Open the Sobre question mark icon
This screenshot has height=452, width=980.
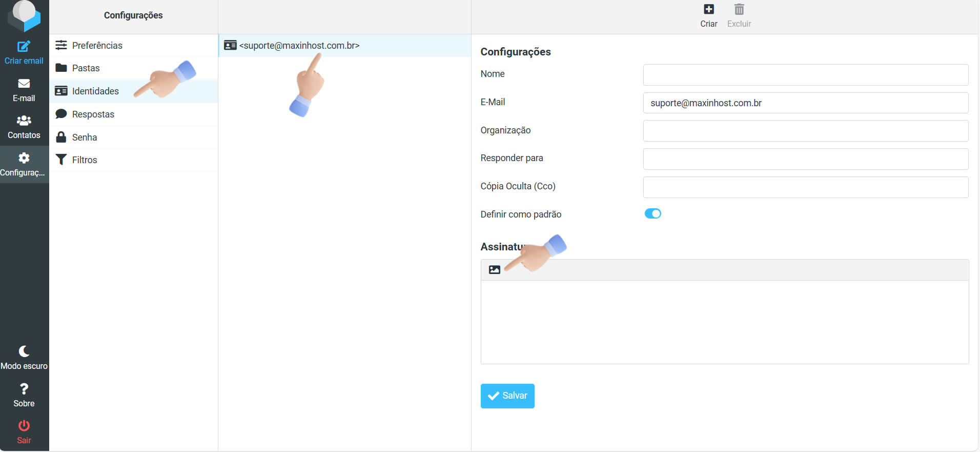pos(24,389)
